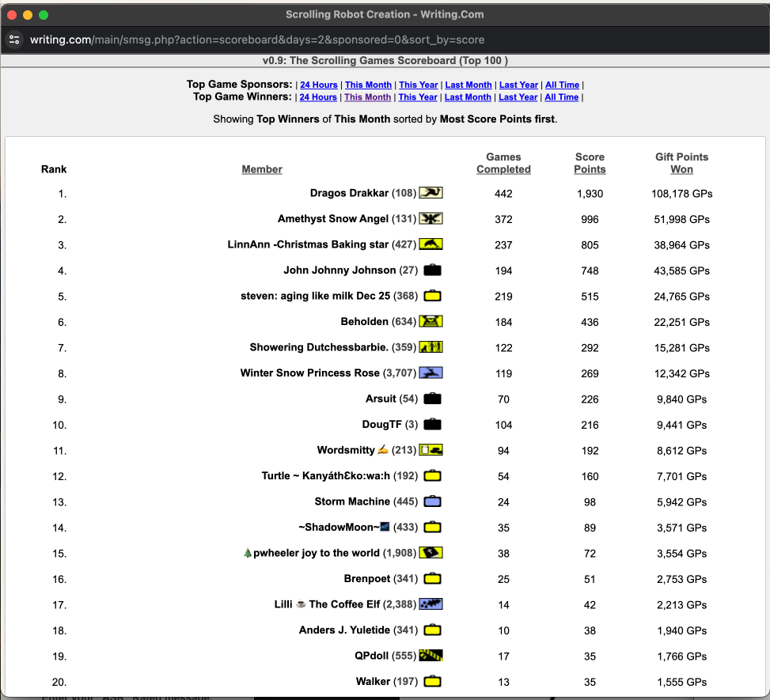Click the suitcase icon beside Dragos Drakkar

click(431, 193)
